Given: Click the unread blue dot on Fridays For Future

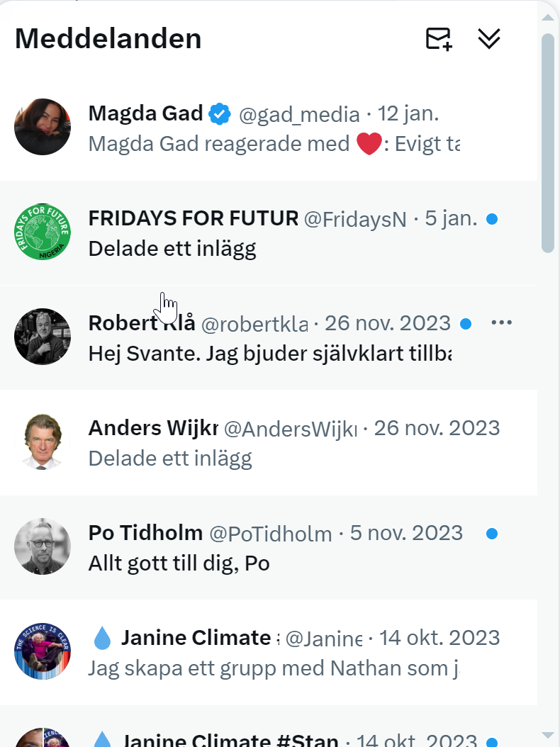Looking at the screenshot, I should pyautogui.click(x=492, y=219).
